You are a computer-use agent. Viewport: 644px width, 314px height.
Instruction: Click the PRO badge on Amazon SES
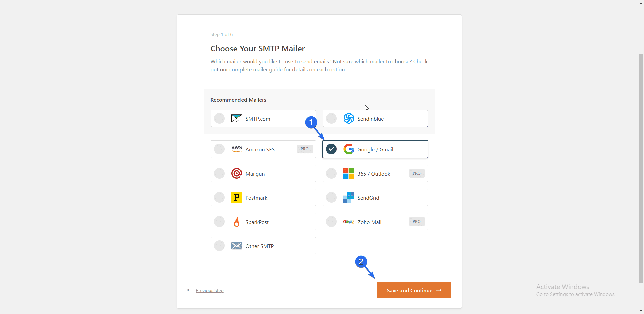[x=305, y=149]
